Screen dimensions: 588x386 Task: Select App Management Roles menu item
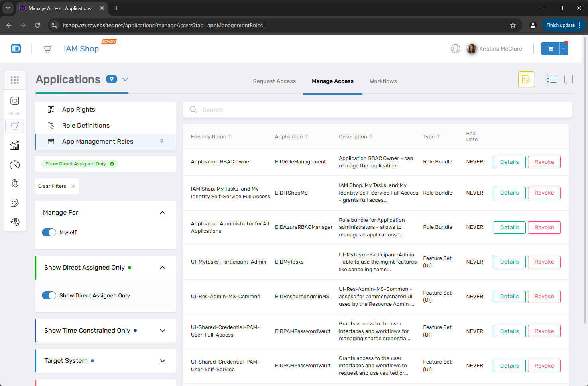(106, 142)
